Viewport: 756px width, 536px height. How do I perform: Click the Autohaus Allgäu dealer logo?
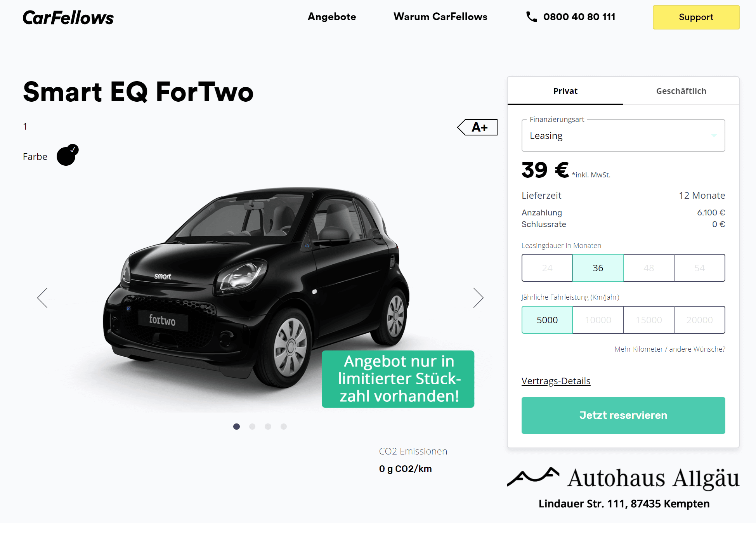point(623,478)
